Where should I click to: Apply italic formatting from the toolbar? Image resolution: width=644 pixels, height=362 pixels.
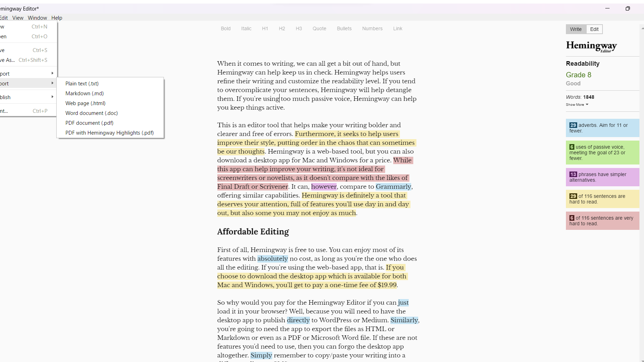[x=246, y=28]
